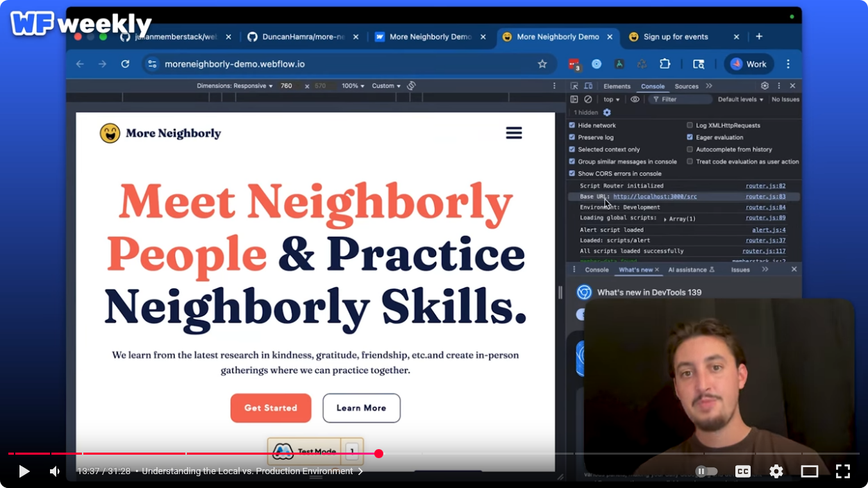The width and height of the screenshot is (868, 488).
Task: Enable Log XMLHttpRequests
Action: [690, 126]
